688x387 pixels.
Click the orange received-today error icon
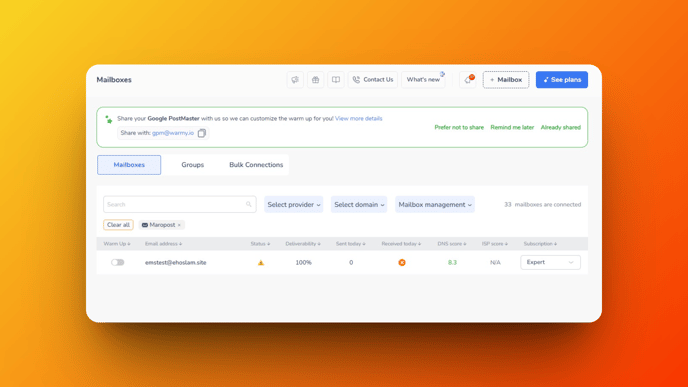pyautogui.click(x=402, y=262)
